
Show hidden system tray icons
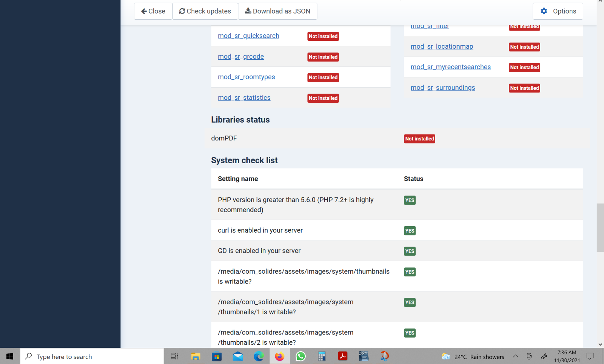[515, 356]
